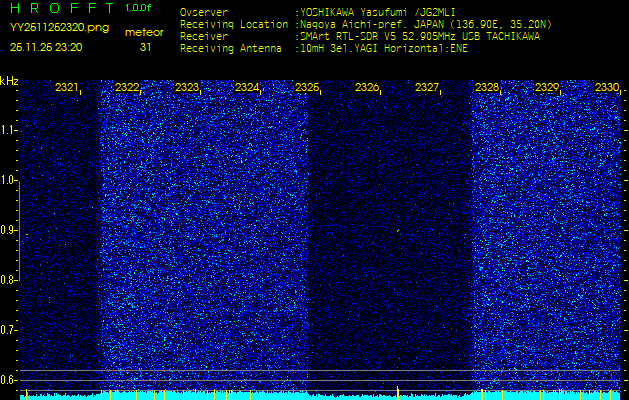Click the 2322 time marker
Screen dimensions: 629x400
click(x=127, y=87)
